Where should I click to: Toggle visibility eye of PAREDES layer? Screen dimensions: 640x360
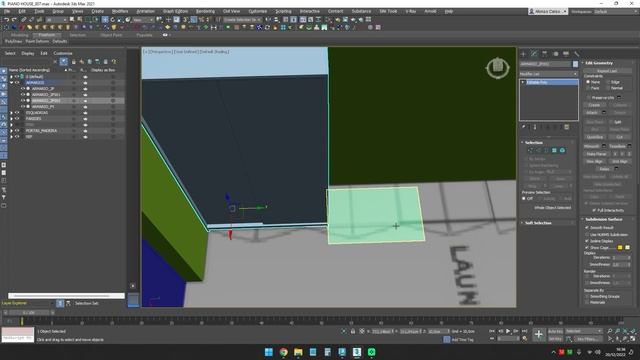click(x=17, y=119)
